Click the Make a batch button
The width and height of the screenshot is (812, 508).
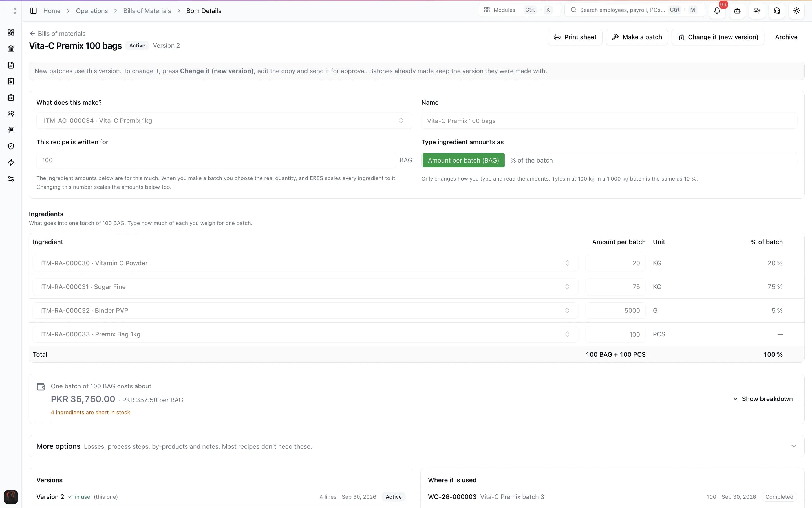pos(637,37)
